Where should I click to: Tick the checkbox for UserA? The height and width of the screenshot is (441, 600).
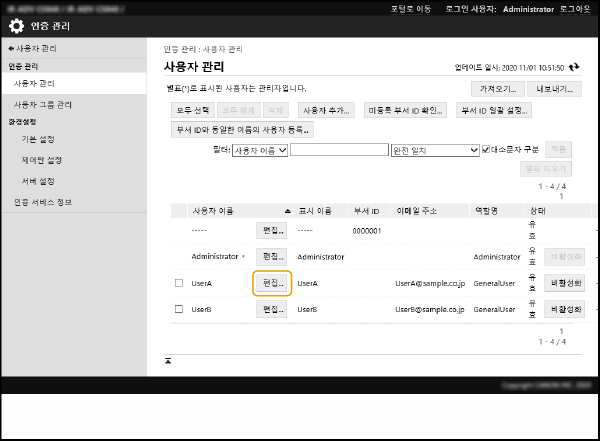[x=179, y=283]
